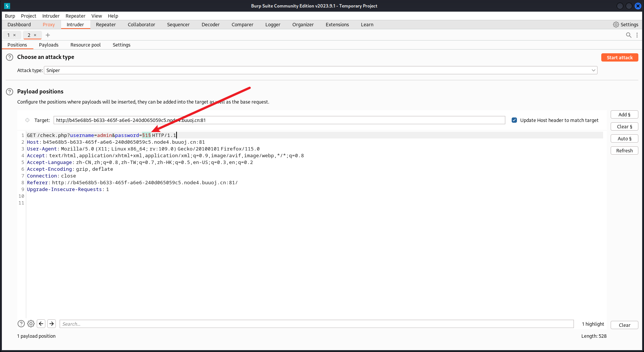Open the Learn tab
Screen dimensions: 644x352
pyautogui.click(x=367, y=24)
